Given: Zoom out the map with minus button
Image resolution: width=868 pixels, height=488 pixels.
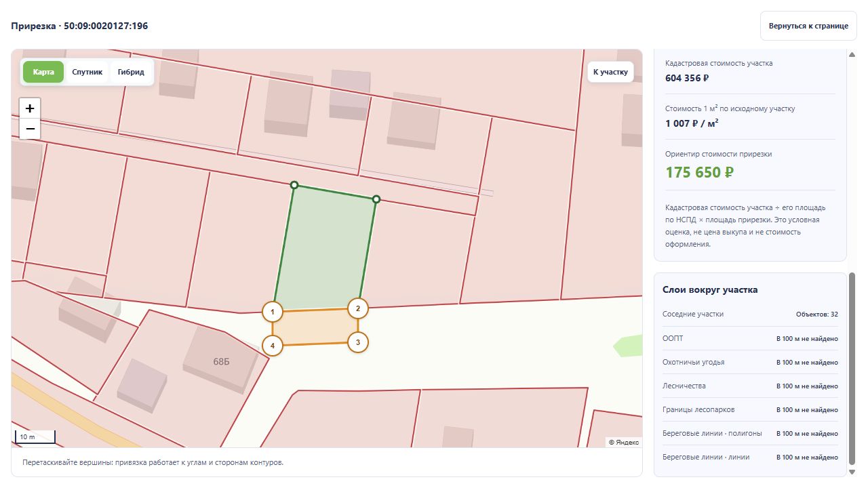Looking at the screenshot, I should pyautogui.click(x=30, y=129).
